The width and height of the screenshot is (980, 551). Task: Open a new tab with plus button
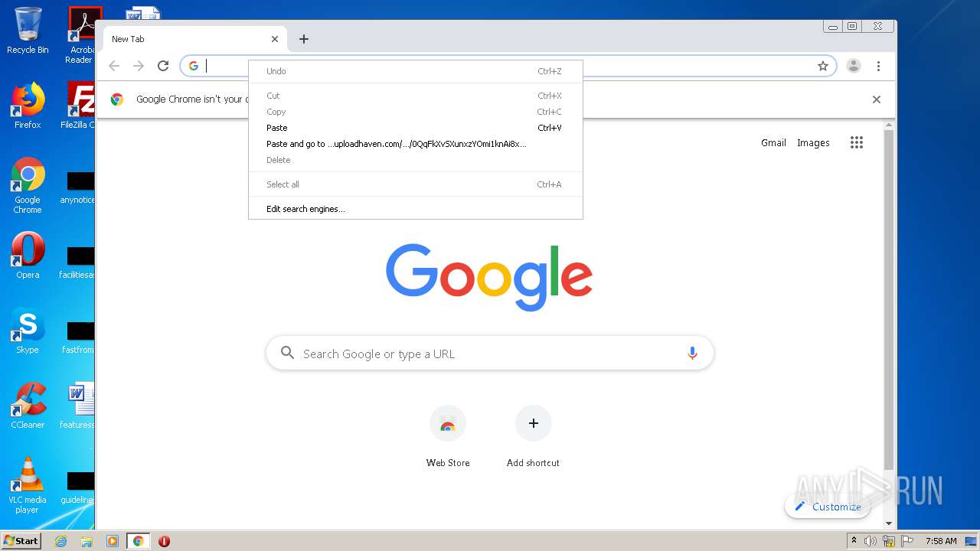click(304, 39)
